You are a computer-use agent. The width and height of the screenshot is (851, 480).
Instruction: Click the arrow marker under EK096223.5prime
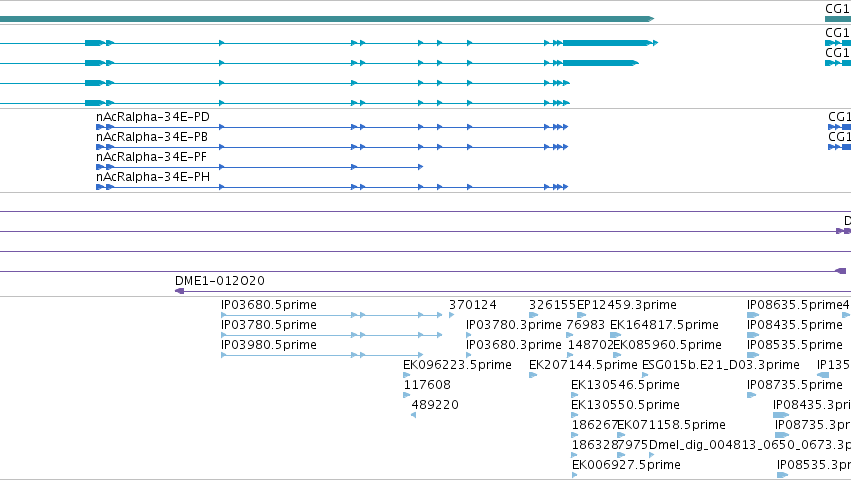click(x=407, y=375)
